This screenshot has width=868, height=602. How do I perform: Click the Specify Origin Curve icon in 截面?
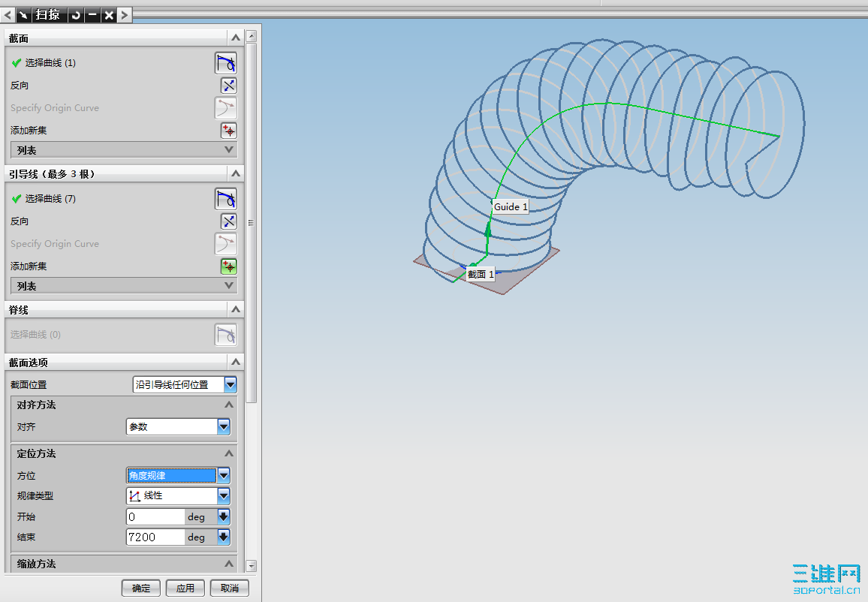click(226, 108)
